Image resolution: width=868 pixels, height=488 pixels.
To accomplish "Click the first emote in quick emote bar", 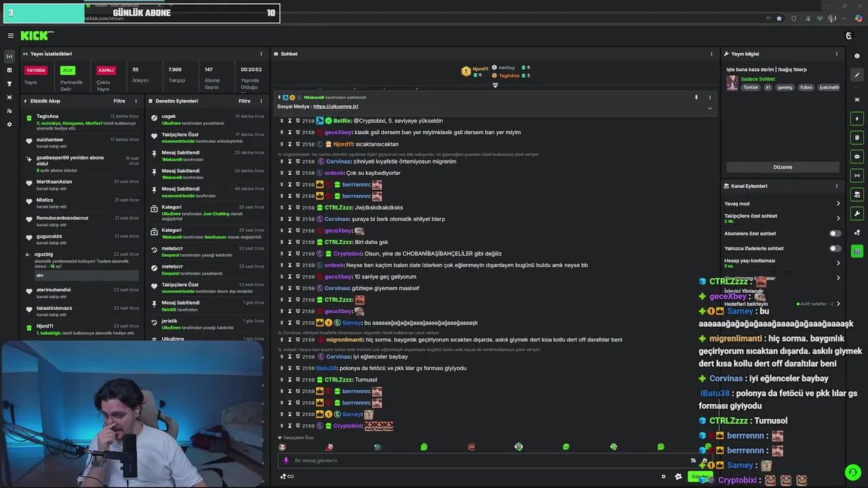I will pyautogui.click(x=282, y=447).
